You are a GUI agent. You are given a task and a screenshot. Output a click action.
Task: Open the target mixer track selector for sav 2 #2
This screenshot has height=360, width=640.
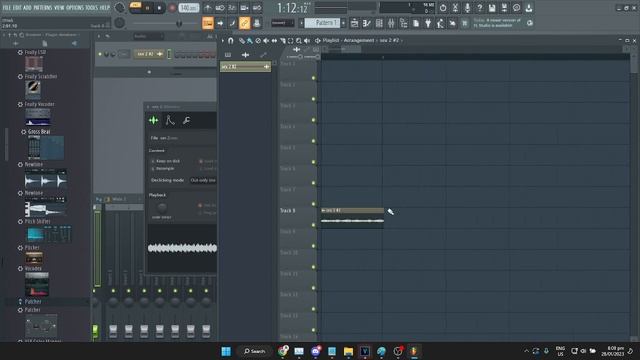(124, 54)
